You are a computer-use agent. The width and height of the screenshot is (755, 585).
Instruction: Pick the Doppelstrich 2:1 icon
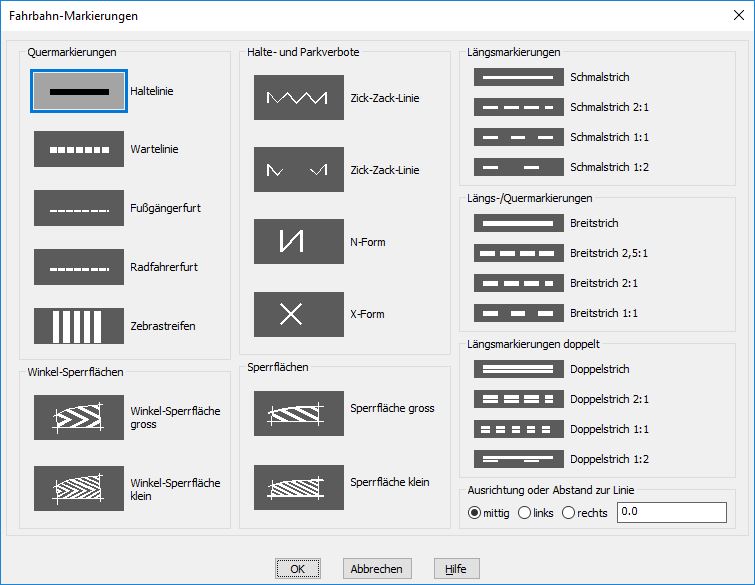tap(519, 399)
